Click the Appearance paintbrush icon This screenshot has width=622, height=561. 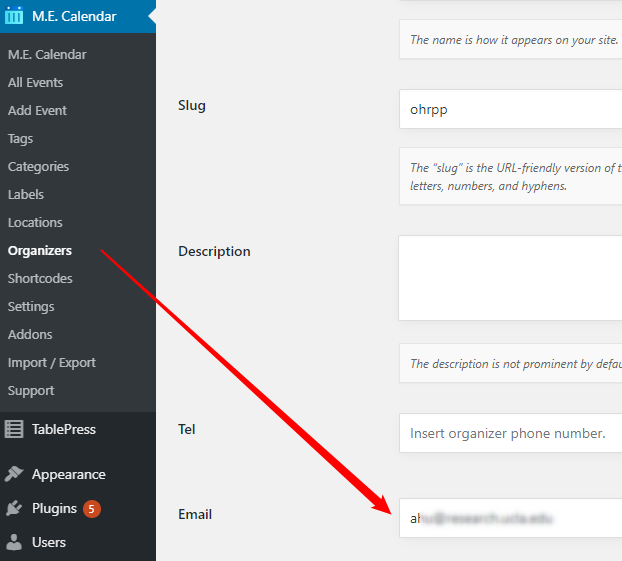(14, 474)
